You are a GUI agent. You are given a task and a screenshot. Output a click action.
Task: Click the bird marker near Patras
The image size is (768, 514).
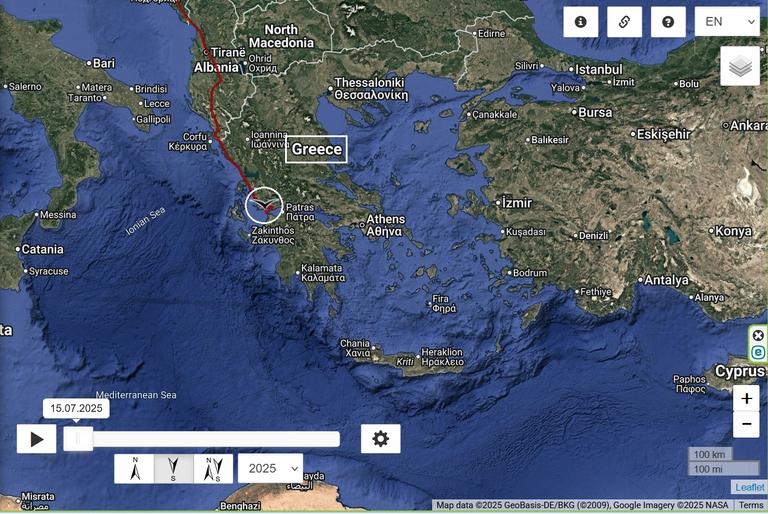tap(264, 205)
